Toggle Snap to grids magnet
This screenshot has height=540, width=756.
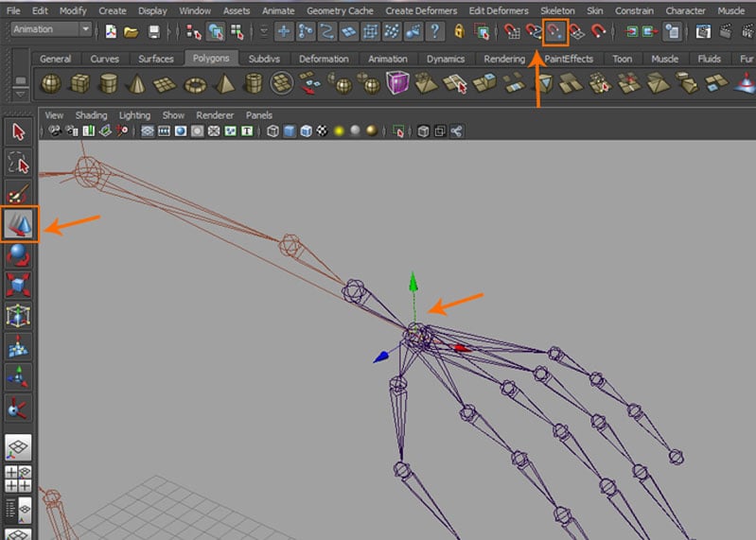512,31
